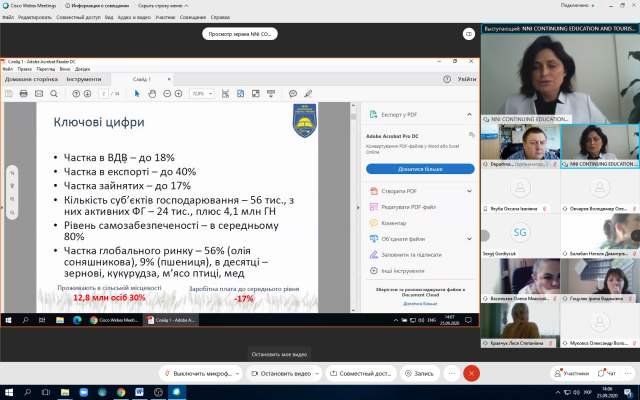640x400 pixels.
Task: Open panel options ellipsis beside Чат
Action: 627,373
